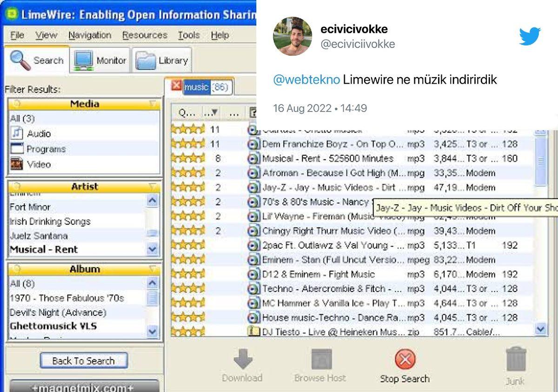Open the Navigation menu
The image size is (558, 392).
point(90,35)
